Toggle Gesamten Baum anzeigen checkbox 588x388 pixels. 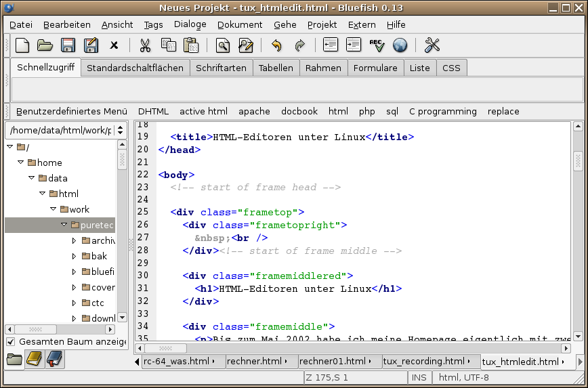(x=11, y=341)
